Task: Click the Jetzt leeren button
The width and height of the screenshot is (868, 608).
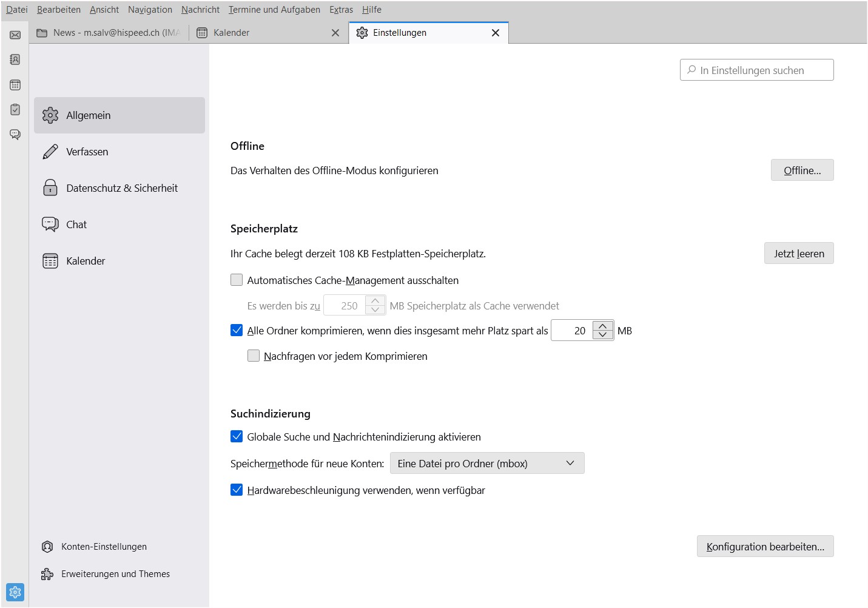Action: click(x=798, y=254)
